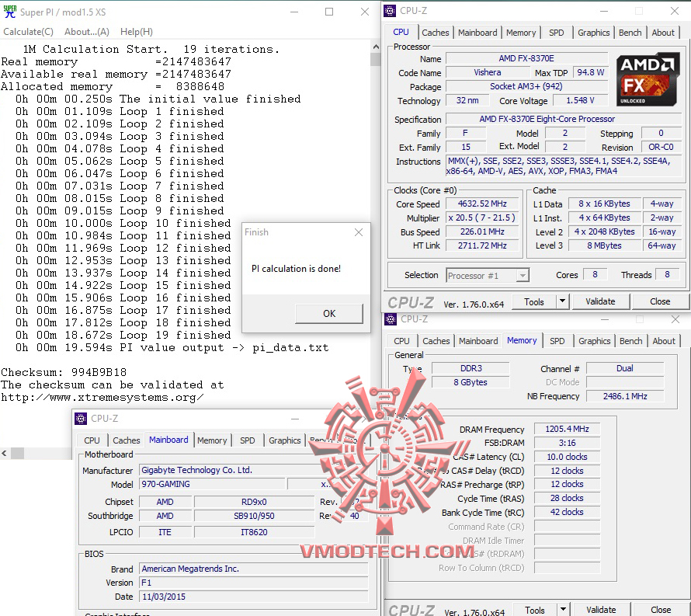Switch to Caches tab in top CPU-Z
This screenshot has width=691, height=616.
(x=436, y=33)
